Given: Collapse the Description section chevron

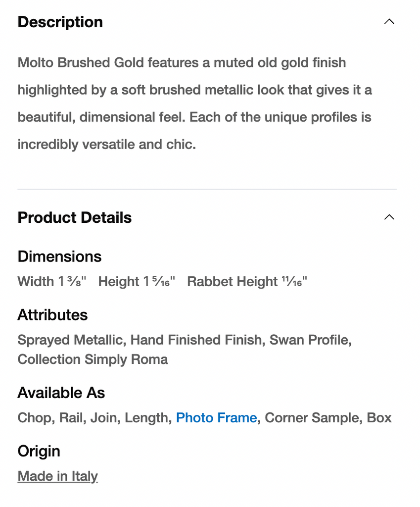Looking at the screenshot, I should click(389, 22).
